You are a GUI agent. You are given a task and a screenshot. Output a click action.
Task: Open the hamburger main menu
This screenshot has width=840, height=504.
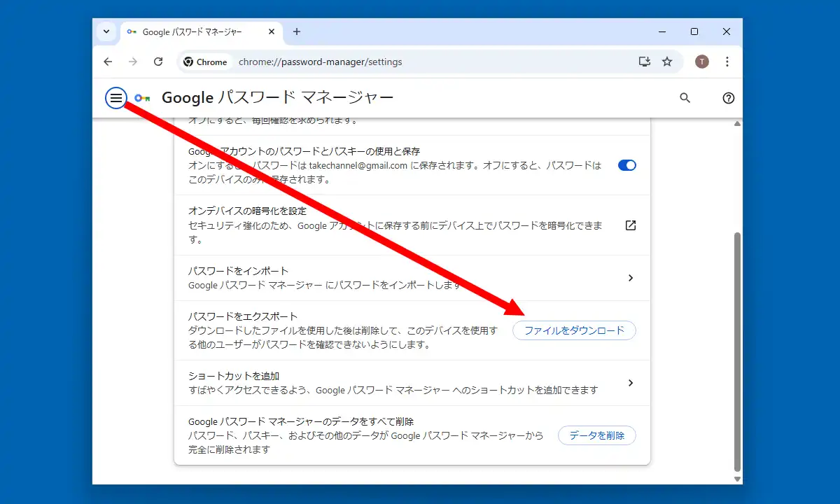(x=115, y=98)
